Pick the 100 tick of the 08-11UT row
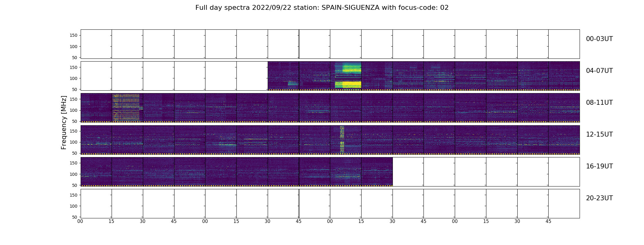This screenshot has width=644, height=245. click(x=74, y=110)
